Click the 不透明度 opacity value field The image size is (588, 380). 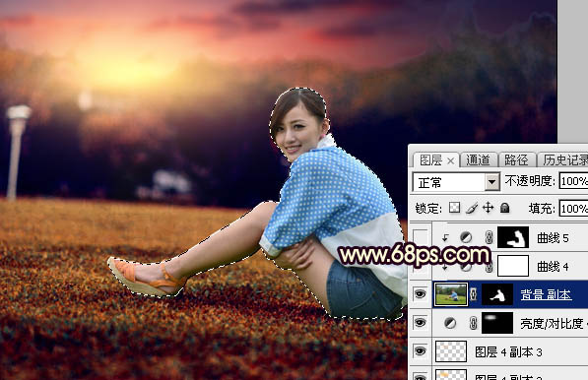(x=574, y=181)
